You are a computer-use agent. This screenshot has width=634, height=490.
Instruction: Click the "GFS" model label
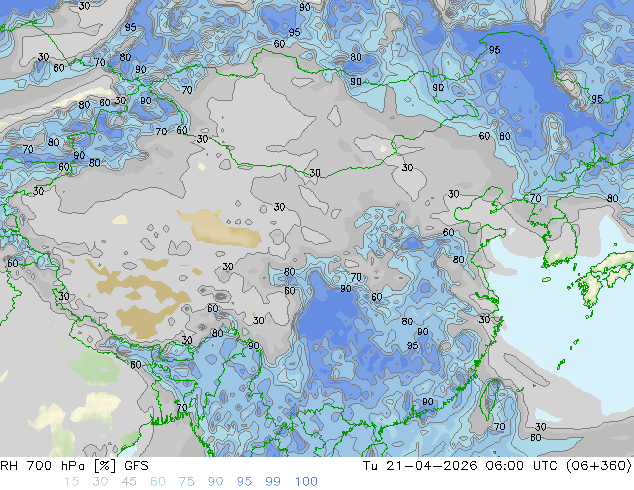[136, 466]
